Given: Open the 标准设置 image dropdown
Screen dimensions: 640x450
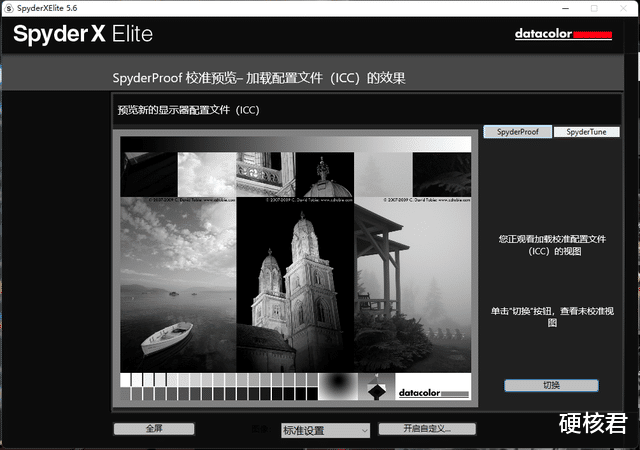Looking at the screenshot, I should coord(325,430).
